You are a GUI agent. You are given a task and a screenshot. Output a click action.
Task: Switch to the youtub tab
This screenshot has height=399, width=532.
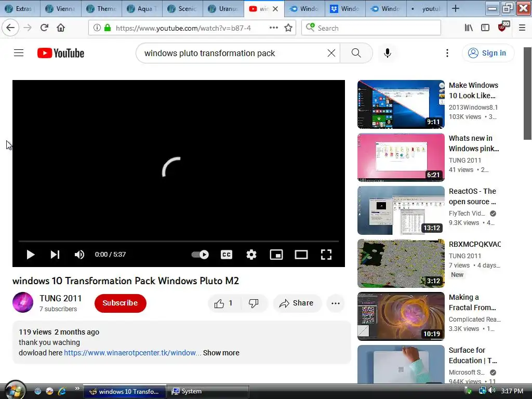coord(427,8)
